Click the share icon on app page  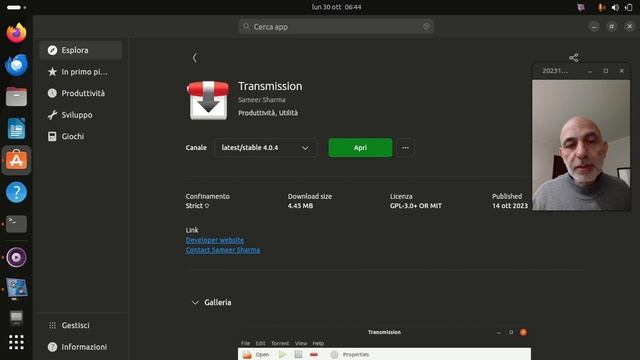573,58
